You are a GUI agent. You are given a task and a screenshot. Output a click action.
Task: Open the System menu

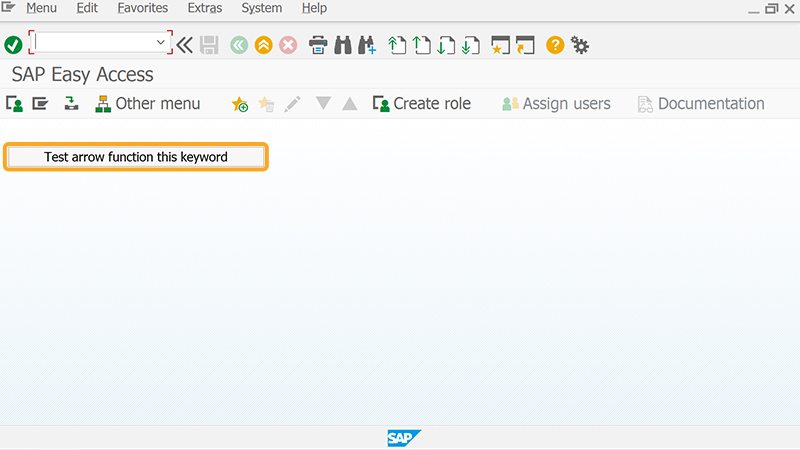click(x=262, y=8)
